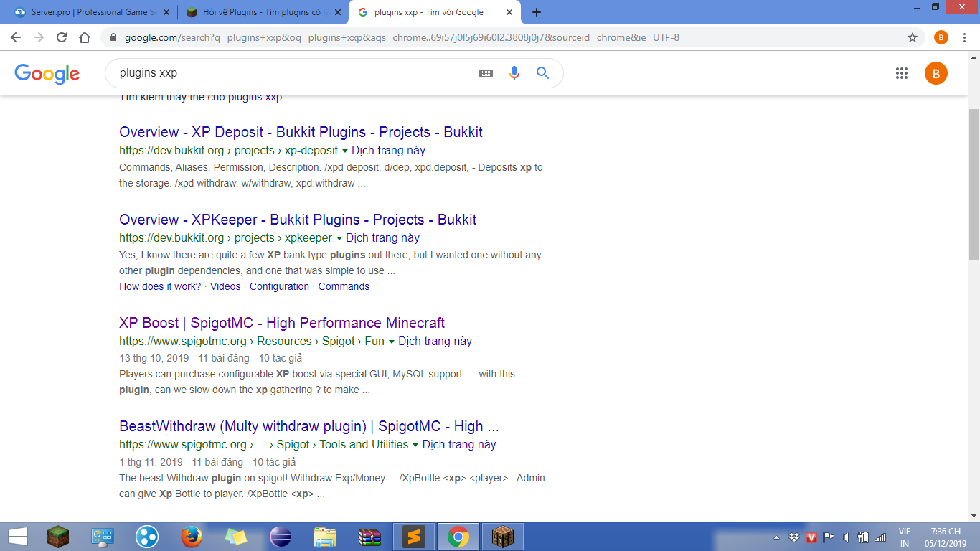This screenshot has height=551, width=980.
Task: Submit search with the magnifier icon
Action: point(542,73)
